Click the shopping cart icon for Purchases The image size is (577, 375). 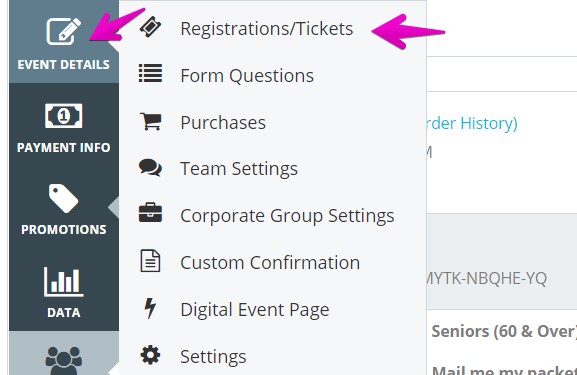tap(151, 121)
